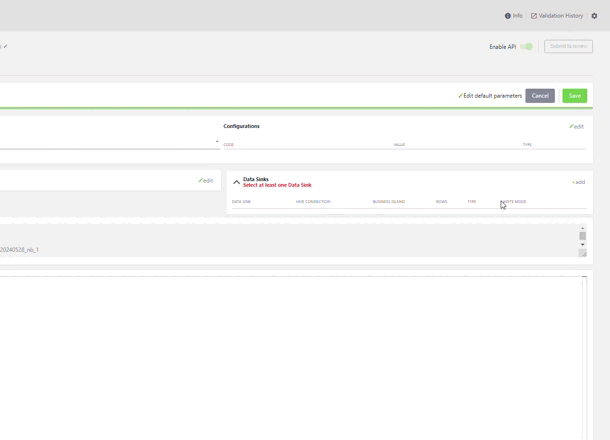Toggle the Enable API switch
The width and height of the screenshot is (610, 440).
(x=526, y=47)
